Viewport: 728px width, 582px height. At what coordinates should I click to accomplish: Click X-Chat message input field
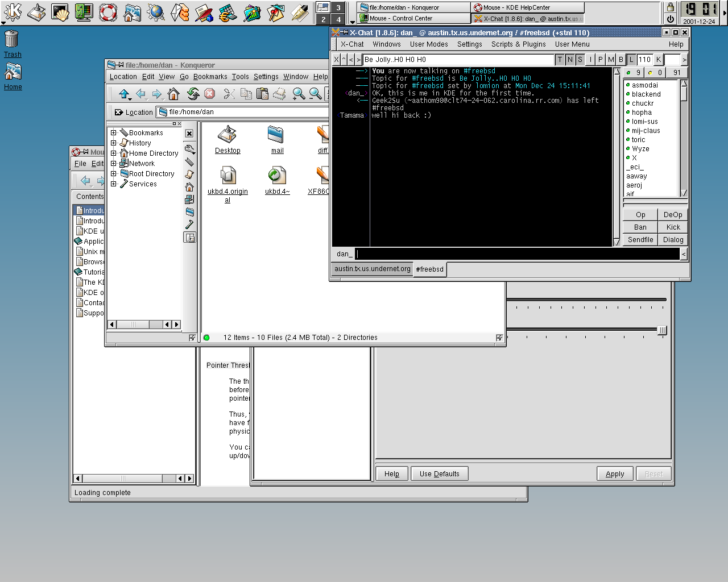point(518,254)
